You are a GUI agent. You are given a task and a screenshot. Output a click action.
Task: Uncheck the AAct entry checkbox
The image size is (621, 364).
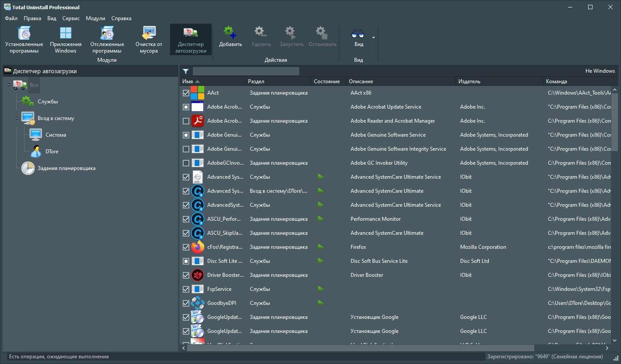coord(186,93)
